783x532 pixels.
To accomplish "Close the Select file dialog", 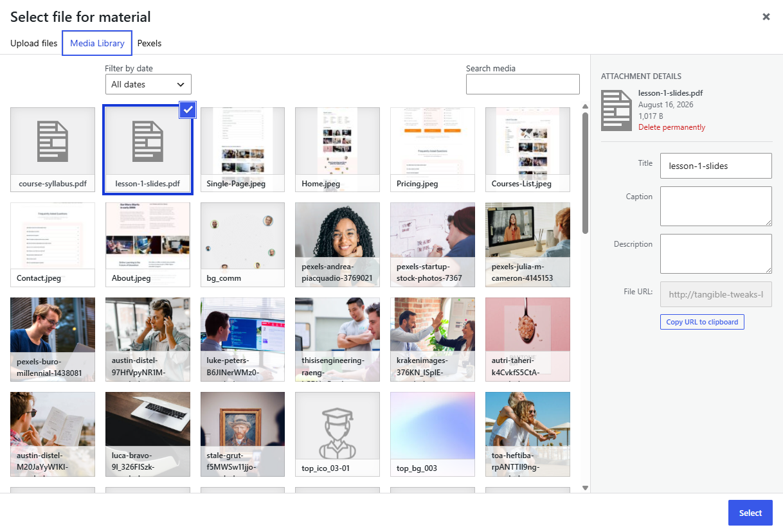I will tap(766, 17).
